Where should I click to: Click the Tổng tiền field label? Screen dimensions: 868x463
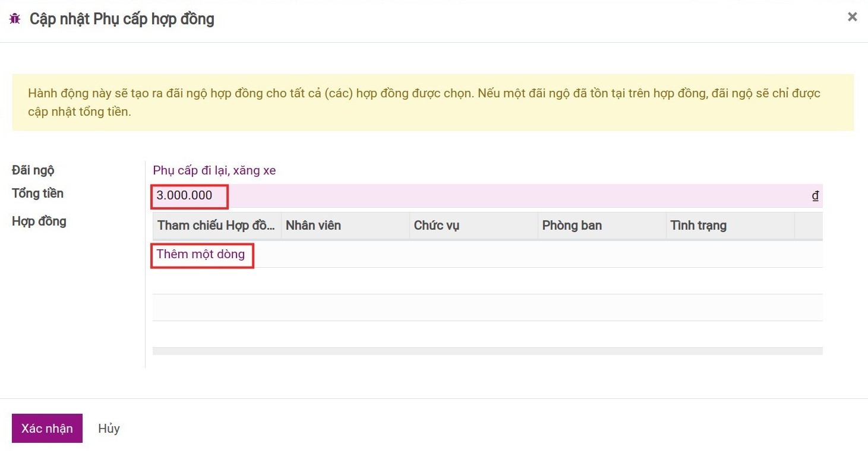pos(37,194)
